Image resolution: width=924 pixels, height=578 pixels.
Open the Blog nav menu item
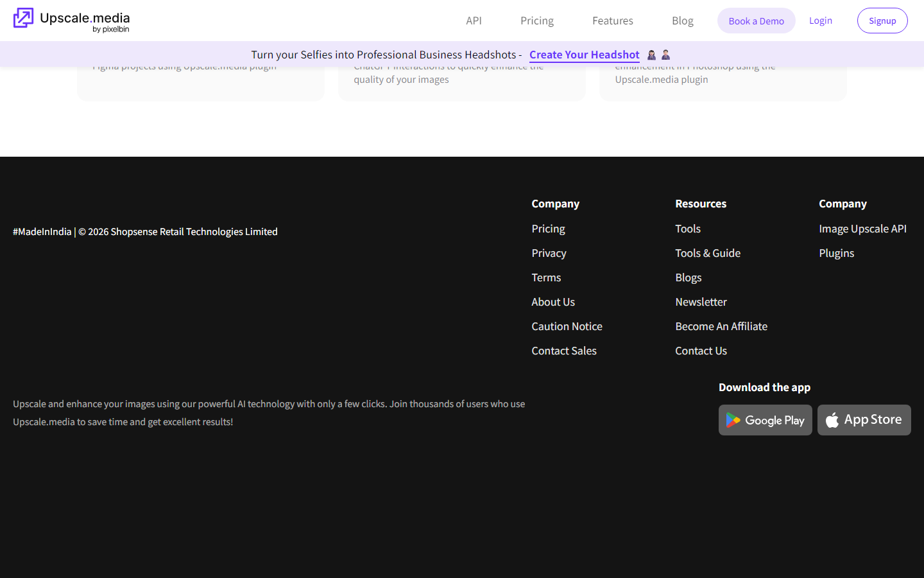683,21
